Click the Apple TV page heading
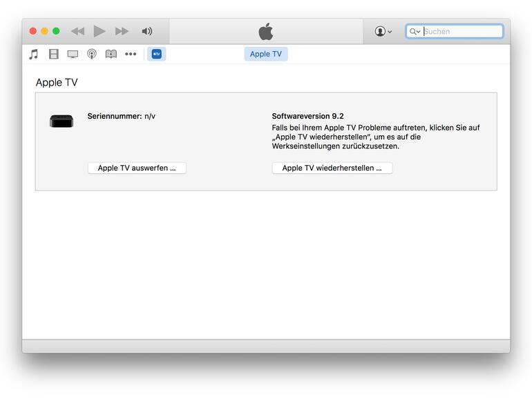The image size is (532, 399). coord(57,82)
